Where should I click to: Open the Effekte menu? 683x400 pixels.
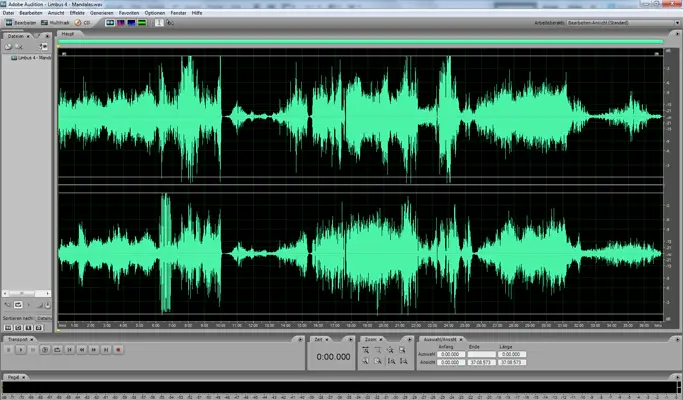click(76, 13)
